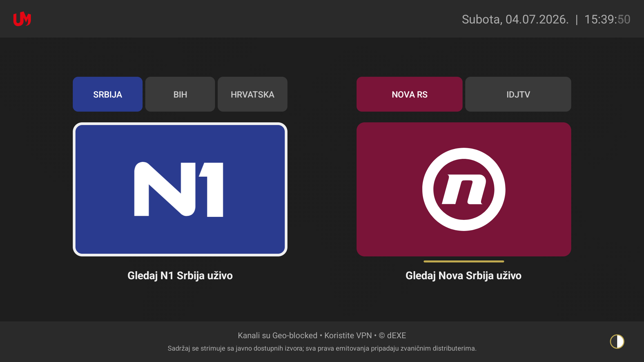Open the N1 channel thumbnail
The height and width of the screenshot is (362, 644).
[x=180, y=189]
